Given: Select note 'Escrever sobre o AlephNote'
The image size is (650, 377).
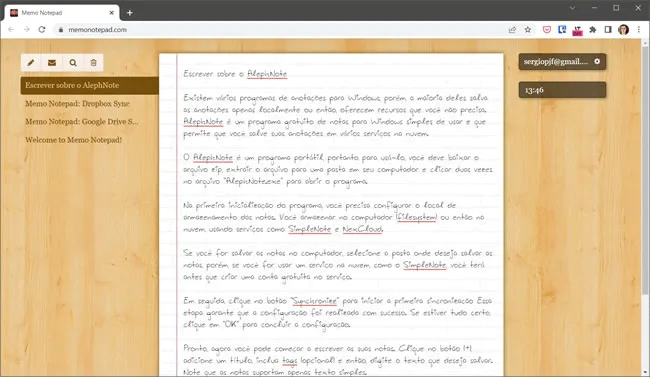Looking at the screenshot, I should pos(90,85).
